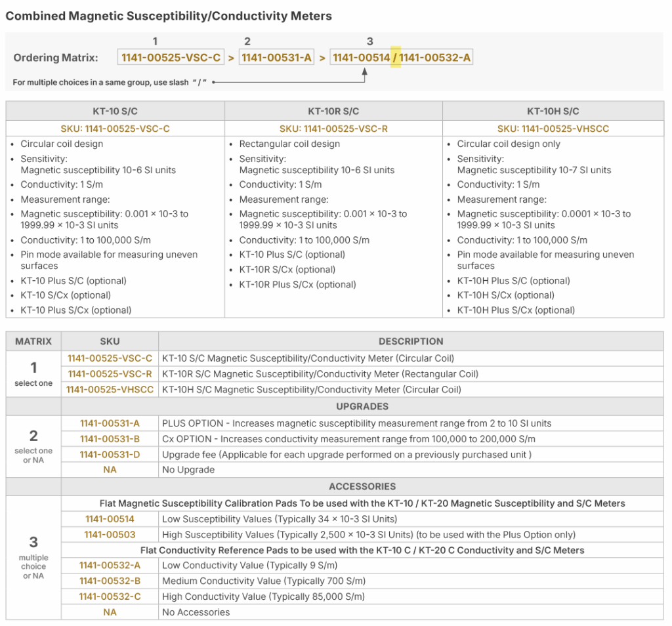The width and height of the screenshot is (672, 626).
Task: Click the 'Rectangular coil design' bullet
Action: tap(289, 144)
